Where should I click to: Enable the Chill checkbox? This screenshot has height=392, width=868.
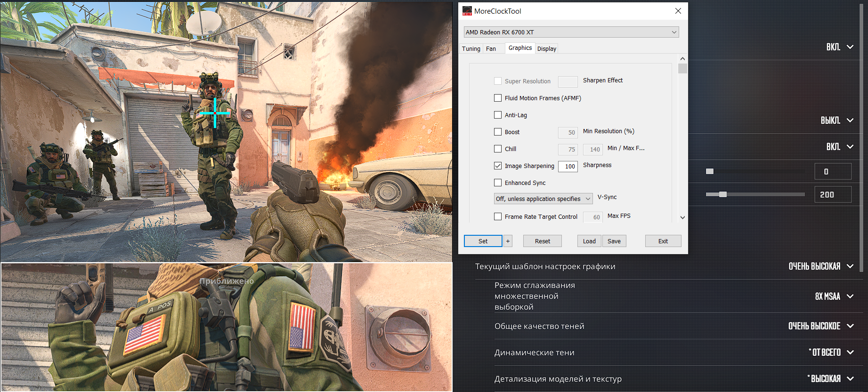(x=498, y=149)
